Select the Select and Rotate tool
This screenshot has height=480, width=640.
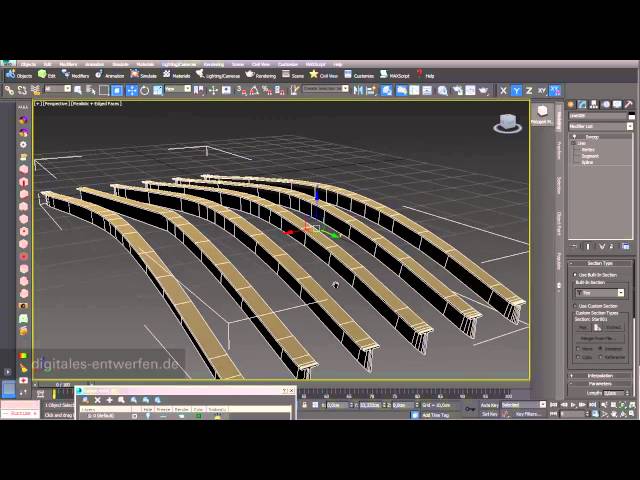coord(144,90)
